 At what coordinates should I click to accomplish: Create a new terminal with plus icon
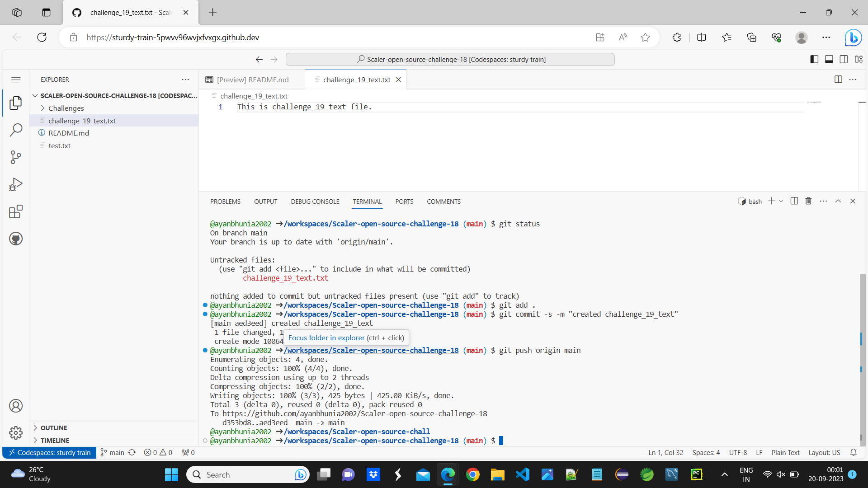pyautogui.click(x=770, y=201)
